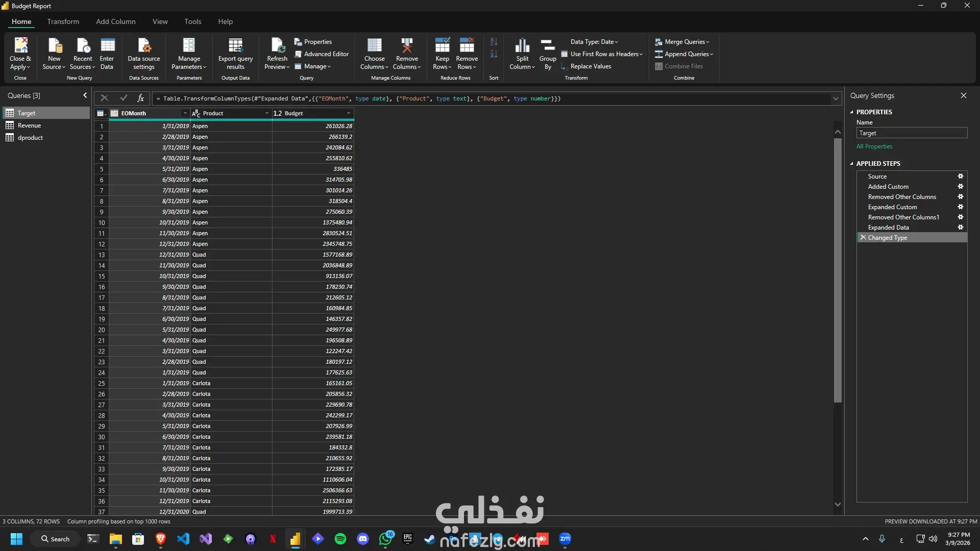Image resolution: width=980 pixels, height=551 pixels.
Task: Open the Enter Data tool
Action: coord(107,46)
